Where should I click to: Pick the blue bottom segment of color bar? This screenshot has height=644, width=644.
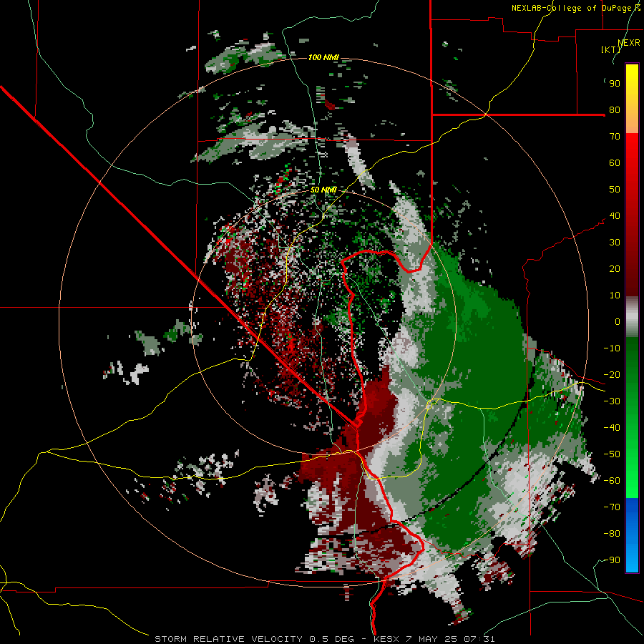tap(632, 535)
